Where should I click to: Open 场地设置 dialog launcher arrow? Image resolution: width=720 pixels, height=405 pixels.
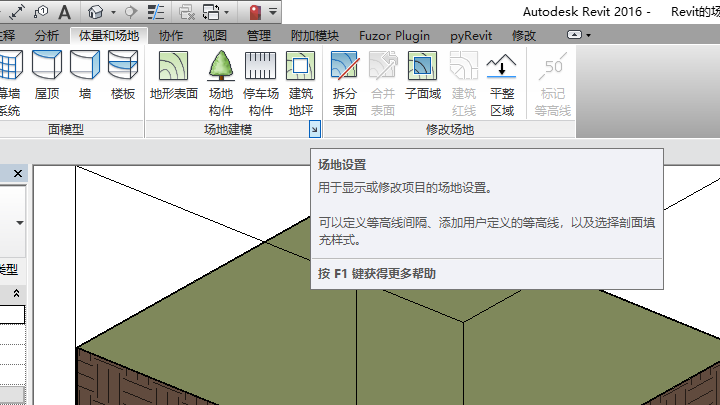(x=315, y=129)
